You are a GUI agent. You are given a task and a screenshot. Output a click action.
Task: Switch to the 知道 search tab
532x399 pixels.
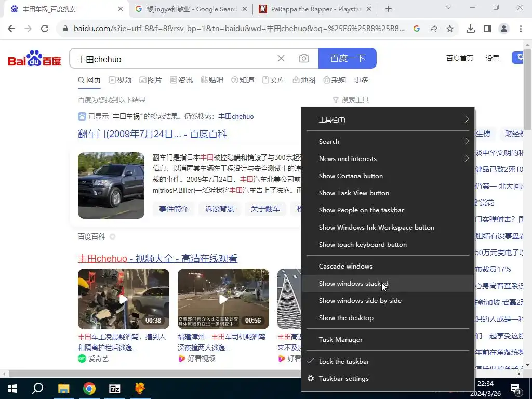(243, 80)
